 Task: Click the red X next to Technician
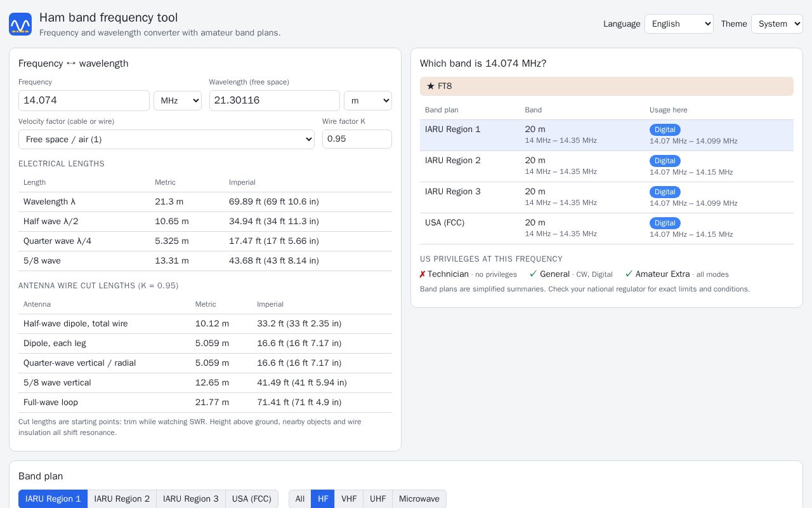click(422, 274)
